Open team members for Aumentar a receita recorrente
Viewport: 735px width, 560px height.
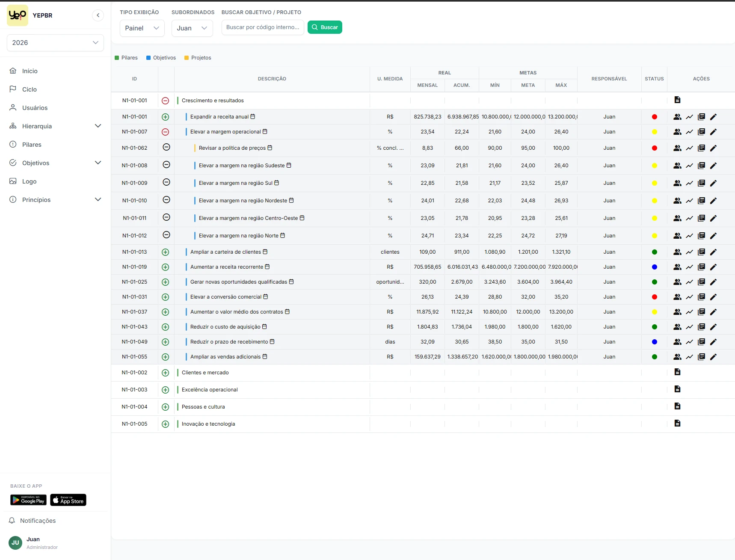click(x=677, y=267)
